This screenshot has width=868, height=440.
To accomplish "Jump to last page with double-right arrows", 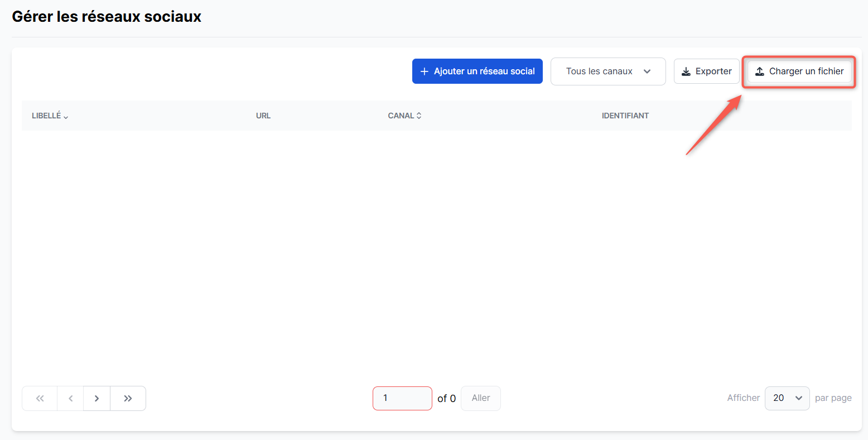I will pyautogui.click(x=128, y=398).
